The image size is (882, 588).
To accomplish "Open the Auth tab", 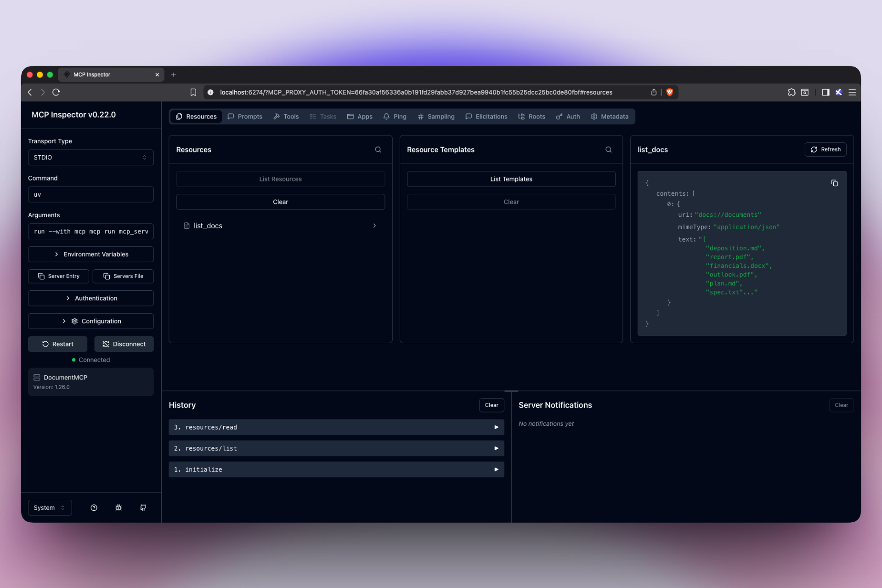I will tap(568, 117).
